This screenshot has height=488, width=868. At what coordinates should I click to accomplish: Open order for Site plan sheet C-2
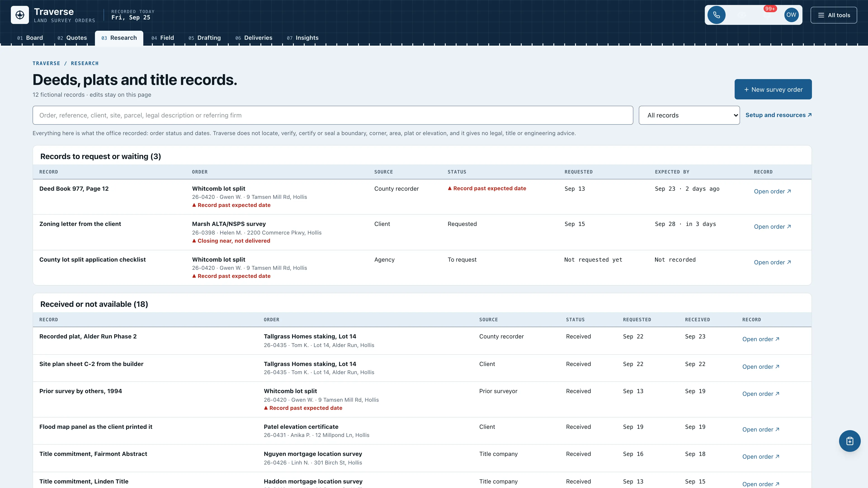tap(761, 367)
